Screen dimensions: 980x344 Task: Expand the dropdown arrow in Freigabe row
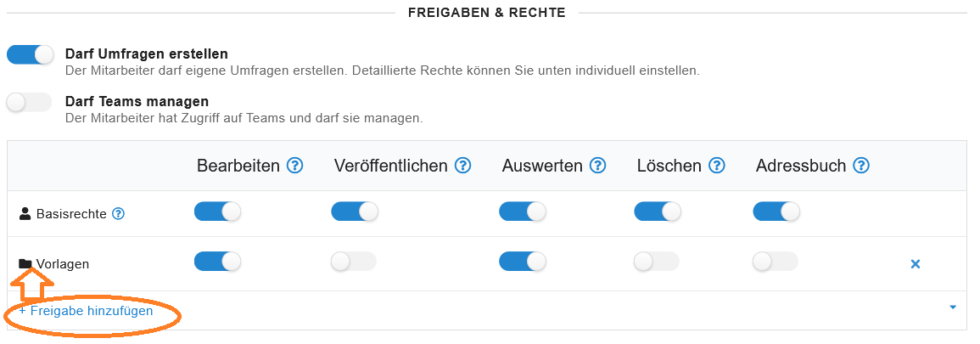point(953,307)
